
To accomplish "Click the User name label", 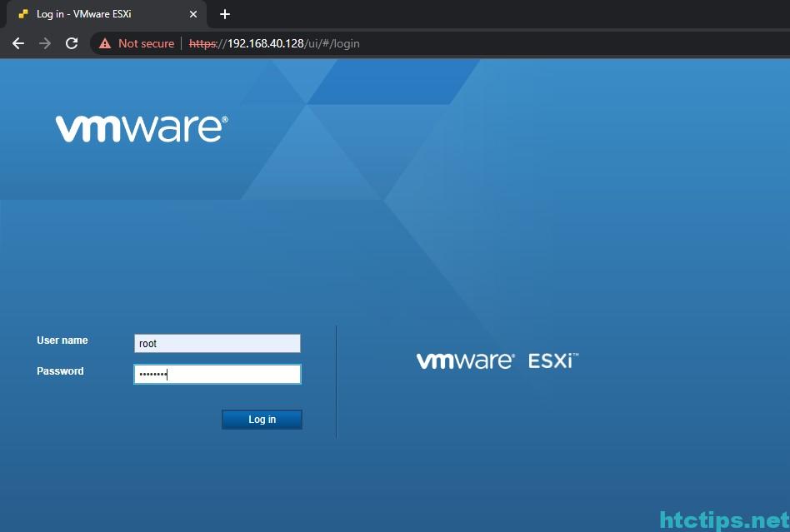I will coord(62,341).
